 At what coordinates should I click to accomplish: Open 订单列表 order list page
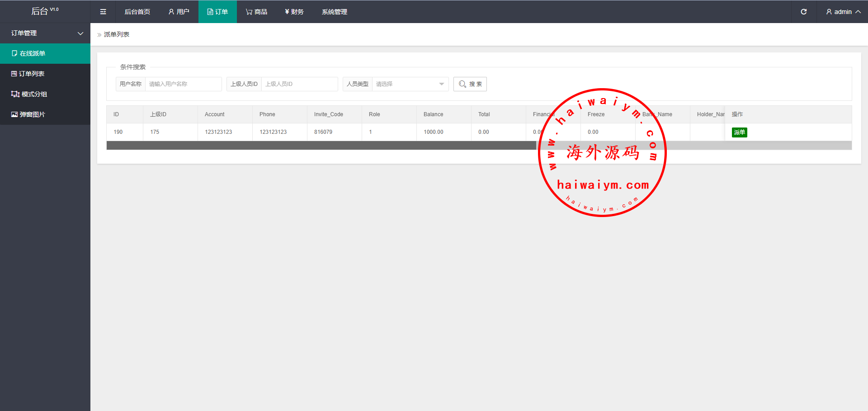click(x=32, y=74)
